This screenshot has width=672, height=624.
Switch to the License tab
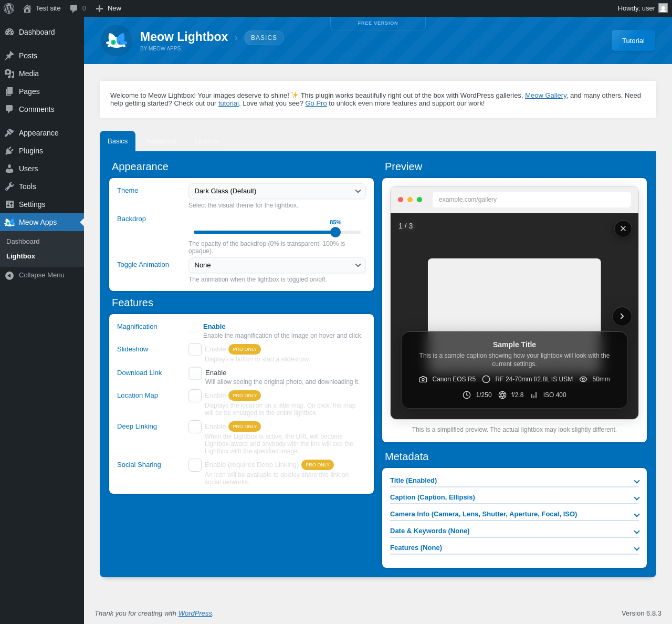[x=206, y=141]
